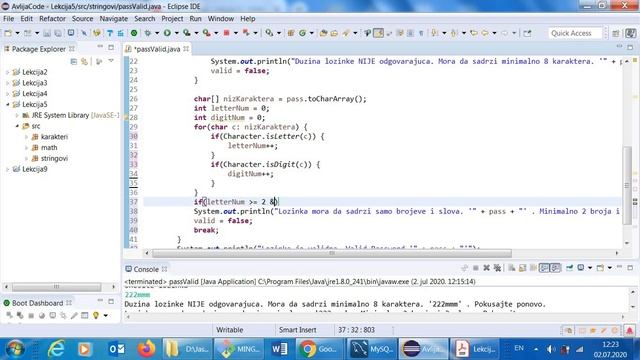Click the Open Task icon in toolbar
Viewport: 640px width, 360px height.
tap(334, 33)
